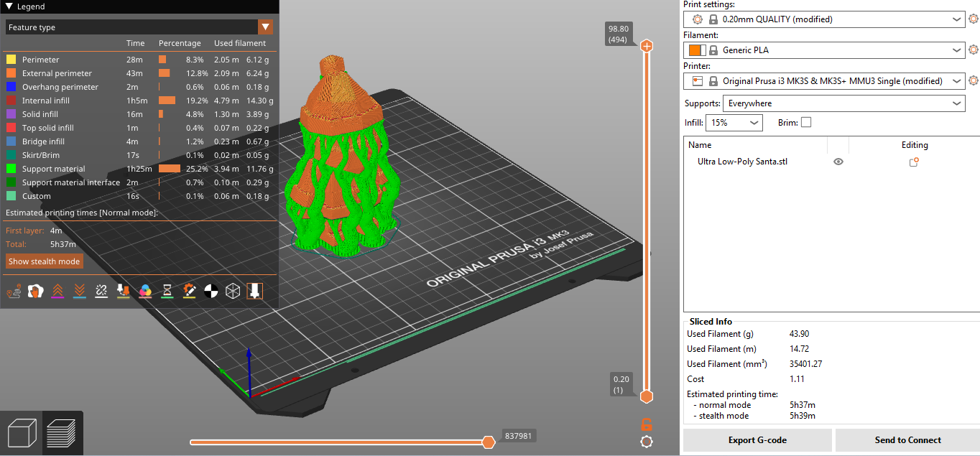
Task: Toggle External perimeter feature in legend
Action: point(139,73)
